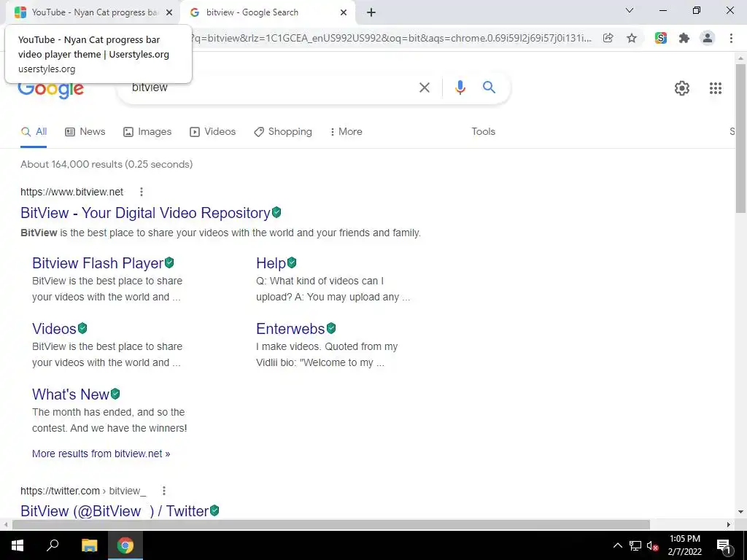Open File Explorer from taskbar

click(89, 545)
